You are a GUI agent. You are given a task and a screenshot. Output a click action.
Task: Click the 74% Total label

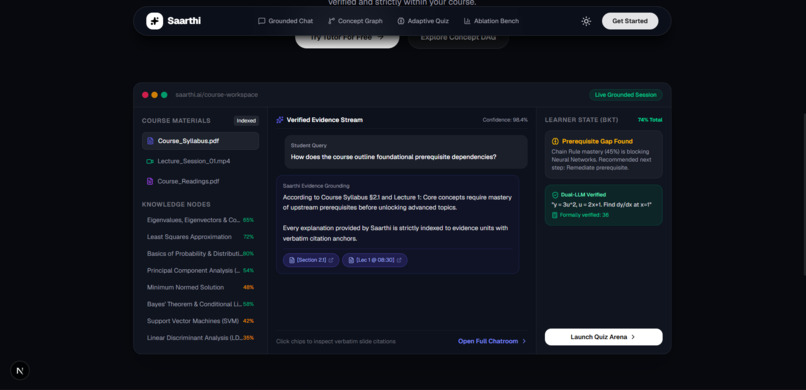(x=650, y=120)
